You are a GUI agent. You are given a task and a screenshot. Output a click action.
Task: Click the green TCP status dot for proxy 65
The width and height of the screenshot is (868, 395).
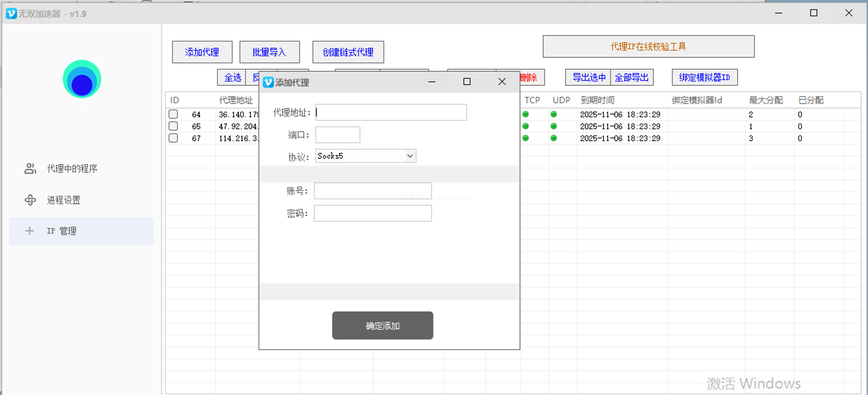pos(525,126)
